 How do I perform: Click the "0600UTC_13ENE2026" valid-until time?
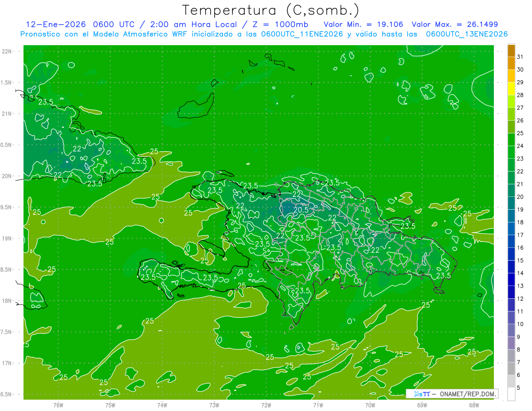(467, 34)
